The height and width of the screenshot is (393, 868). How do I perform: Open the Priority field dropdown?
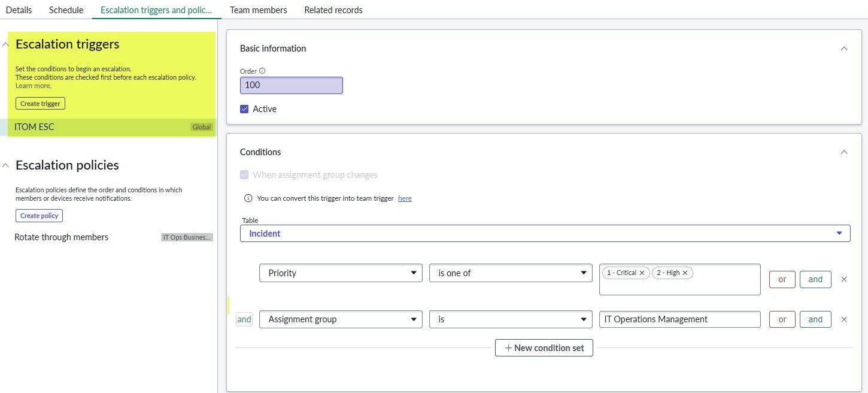(x=341, y=273)
